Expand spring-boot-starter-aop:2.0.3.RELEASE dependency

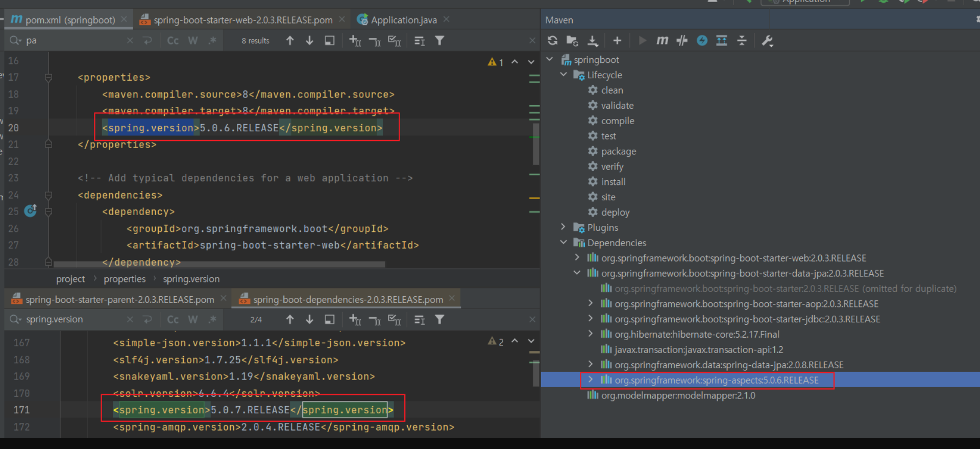coord(591,303)
